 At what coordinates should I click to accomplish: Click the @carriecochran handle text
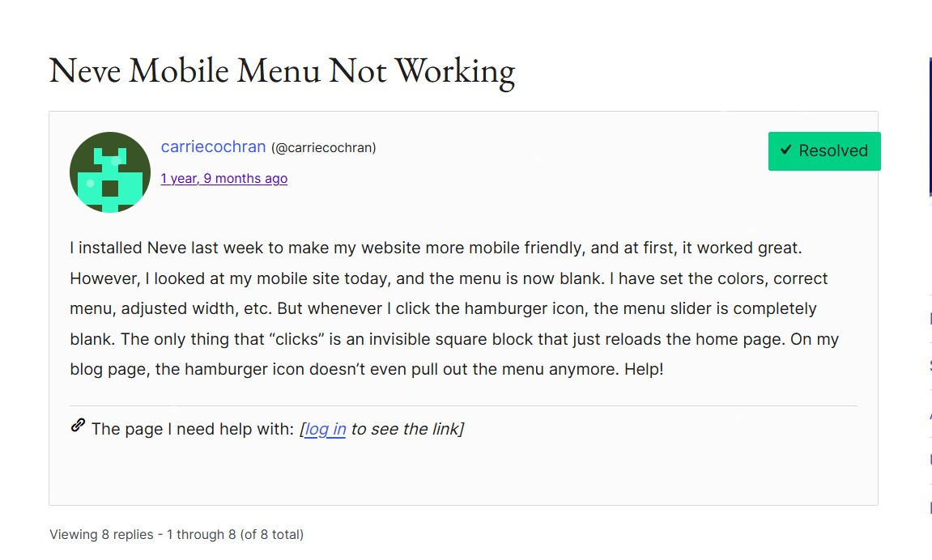click(324, 147)
